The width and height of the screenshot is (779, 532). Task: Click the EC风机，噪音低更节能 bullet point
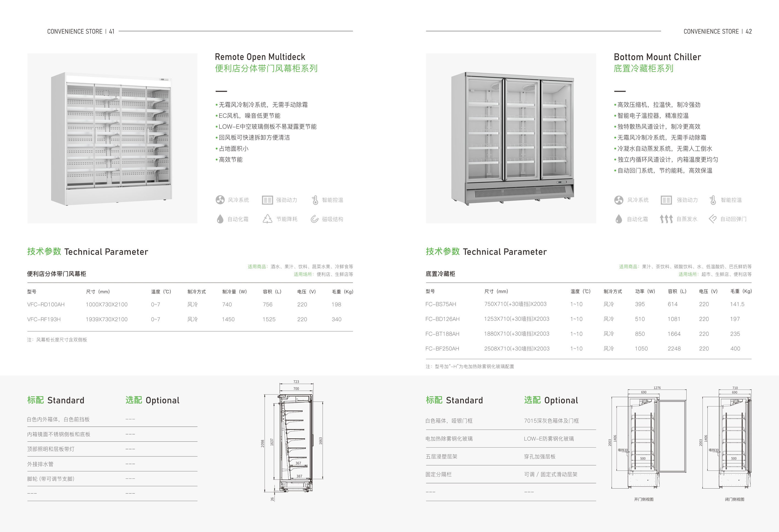[248, 116]
